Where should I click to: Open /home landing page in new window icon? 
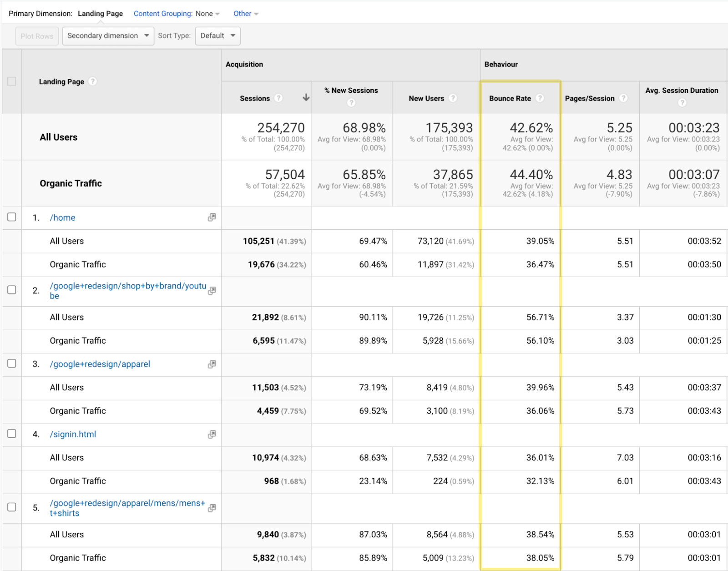(x=212, y=217)
